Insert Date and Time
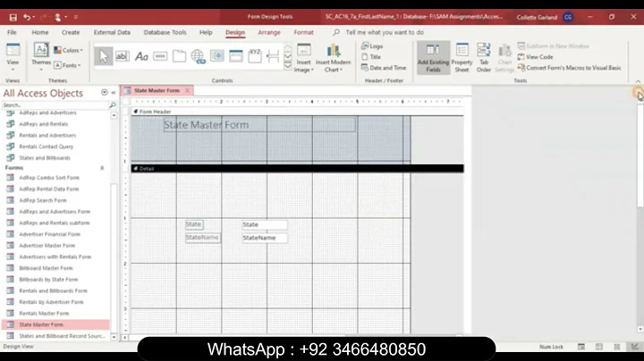644x361 pixels. pos(384,68)
